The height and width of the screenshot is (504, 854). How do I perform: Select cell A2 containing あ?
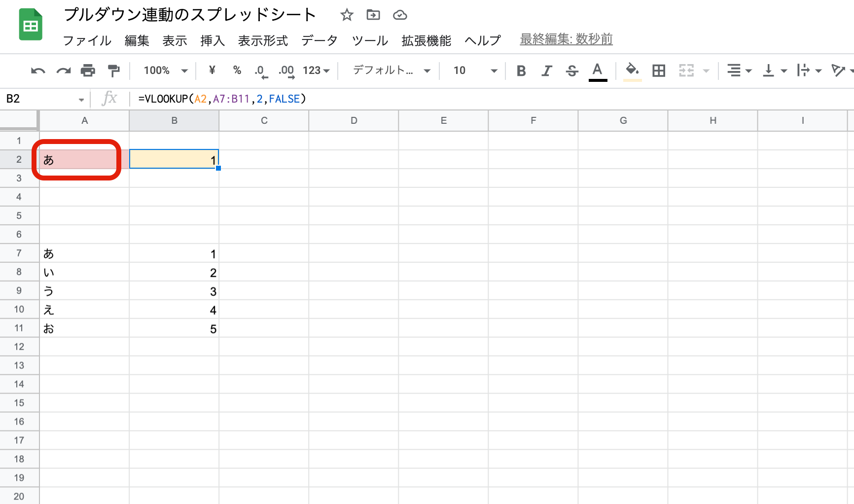click(x=84, y=160)
